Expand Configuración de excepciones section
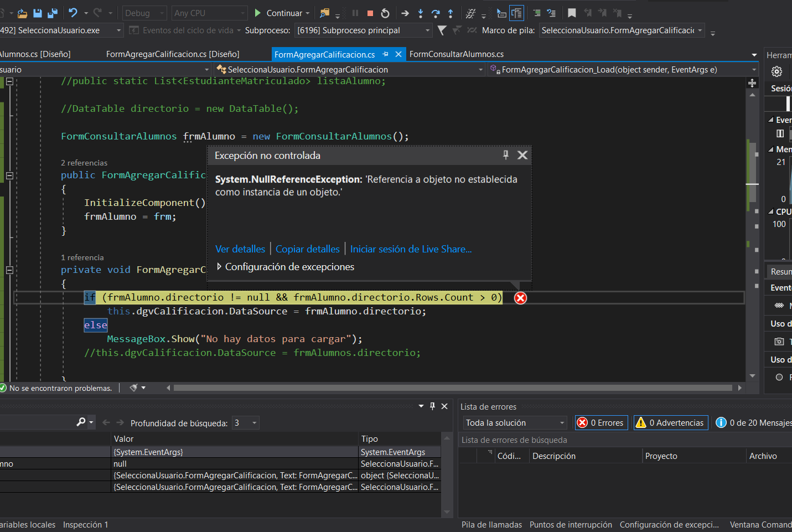This screenshot has height=532, width=792. (x=285, y=267)
